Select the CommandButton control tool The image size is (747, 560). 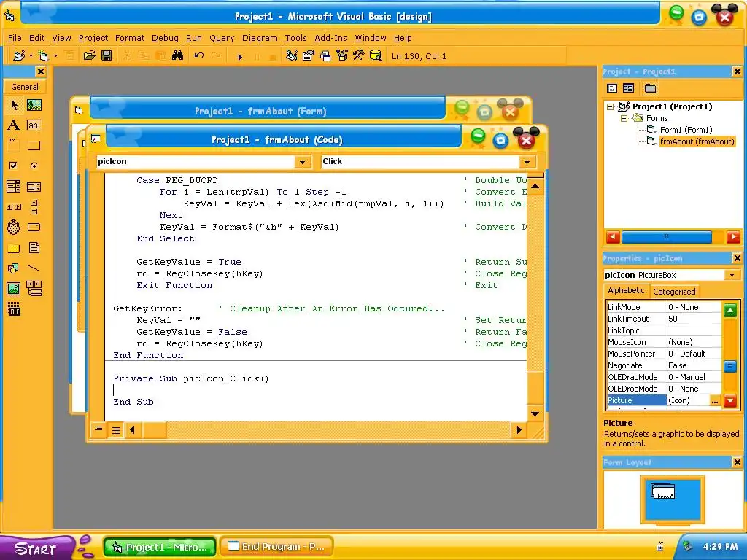34,145
